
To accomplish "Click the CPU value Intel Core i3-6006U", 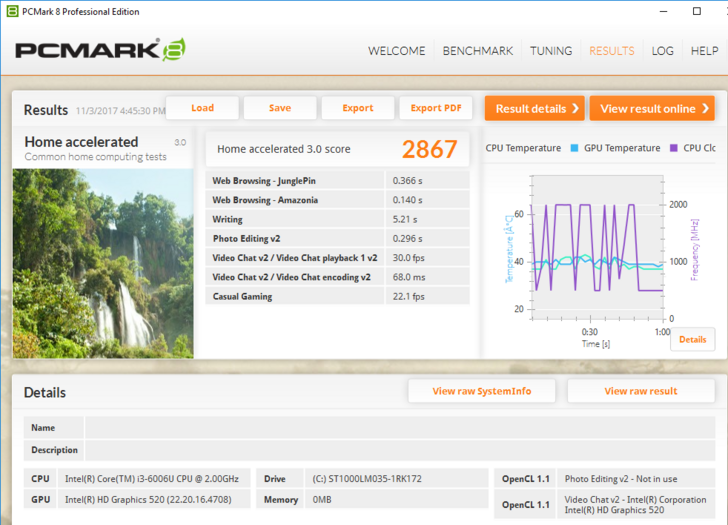I will coord(152,479).
